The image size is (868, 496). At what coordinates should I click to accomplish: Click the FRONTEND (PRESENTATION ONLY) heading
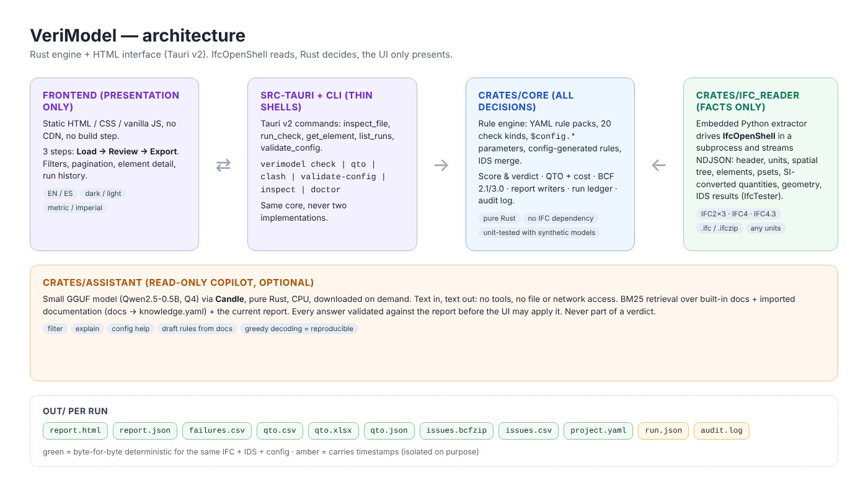coord(111,101)
